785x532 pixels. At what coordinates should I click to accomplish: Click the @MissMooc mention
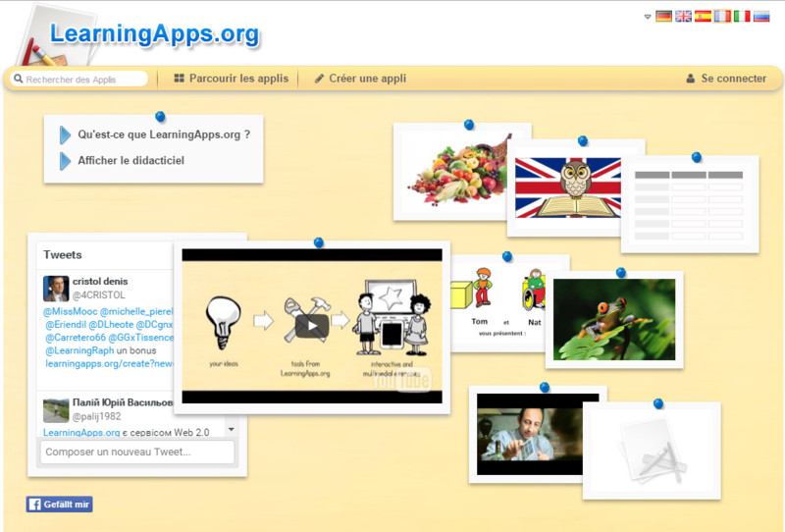(x=70, y=311)
